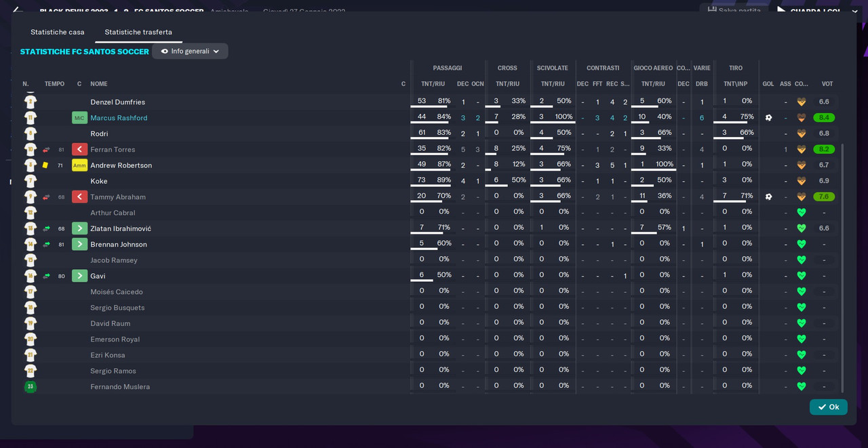The image size is (868, 448).
Task: Click Fernando Muslera's green number 23 goalkeeper icon
Action: (x=31, y=387)
